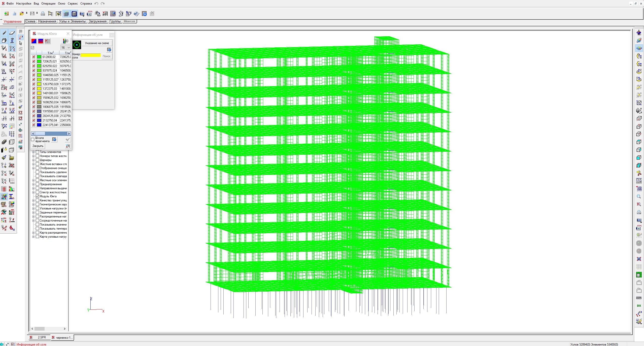This screenshot has height=346, width=644.
Task: Click the zoom magnifier icon in right toolbar
Action: pos(639,197)
